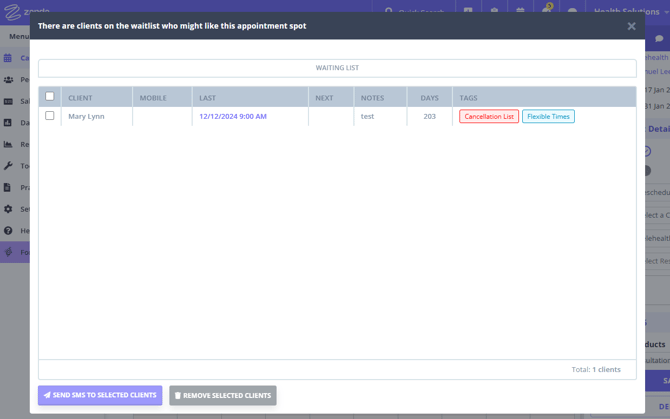Click Remove Selected Clients button
The height and width of the screenshot is (419, 670).
[223, 395]
